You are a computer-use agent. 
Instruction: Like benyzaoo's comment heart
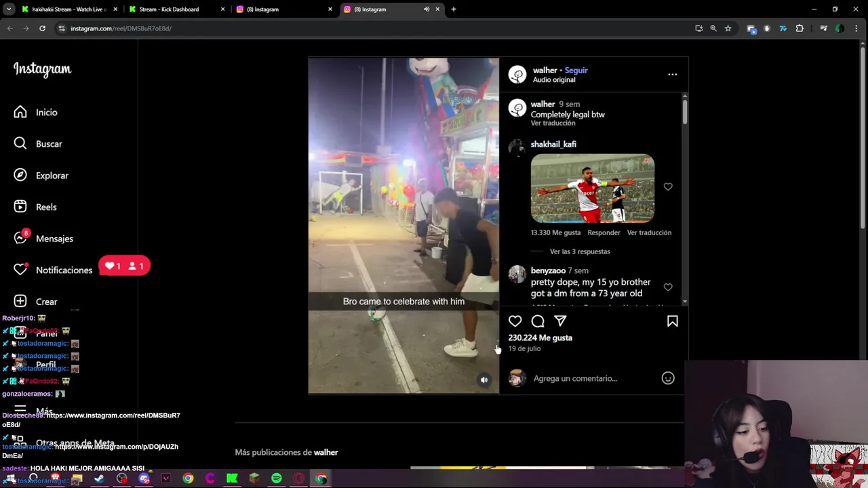pos(668,287)
